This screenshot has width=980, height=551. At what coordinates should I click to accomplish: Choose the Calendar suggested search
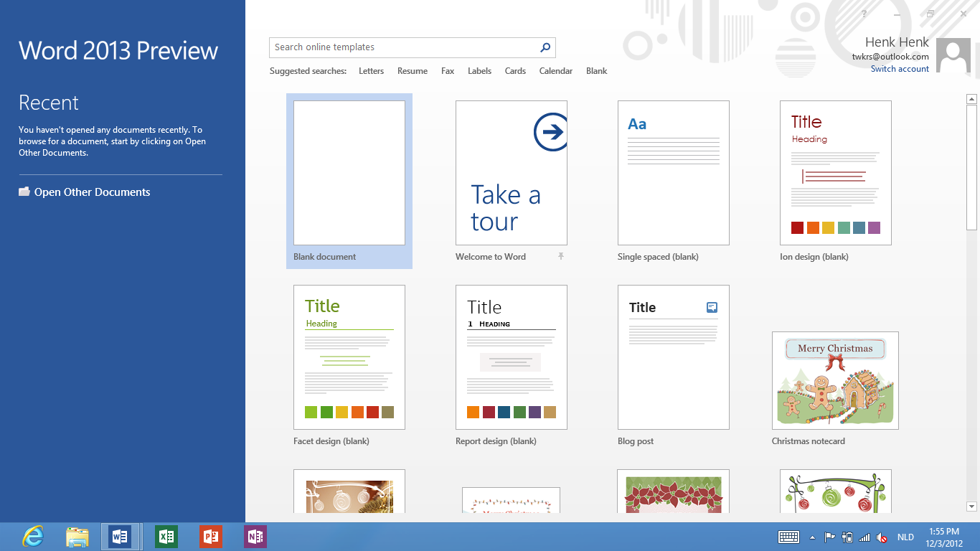coord(556,71)
